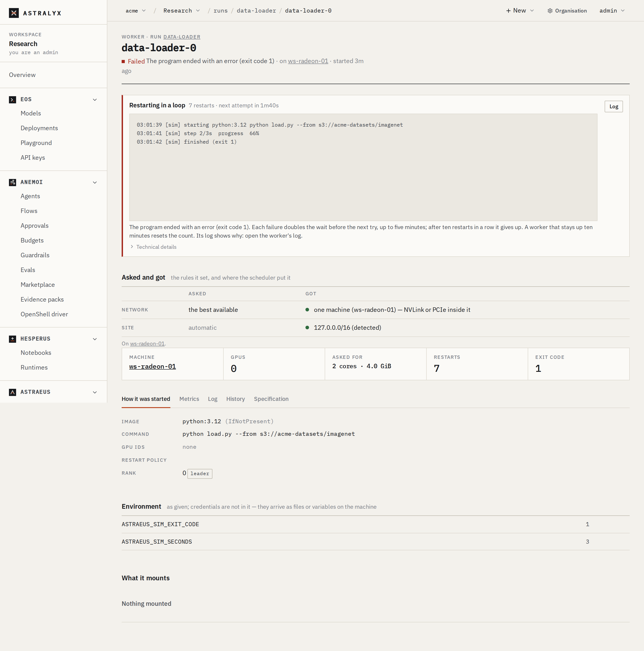
Task: Click the Log button in restart panel
Action: coord(613,106)
